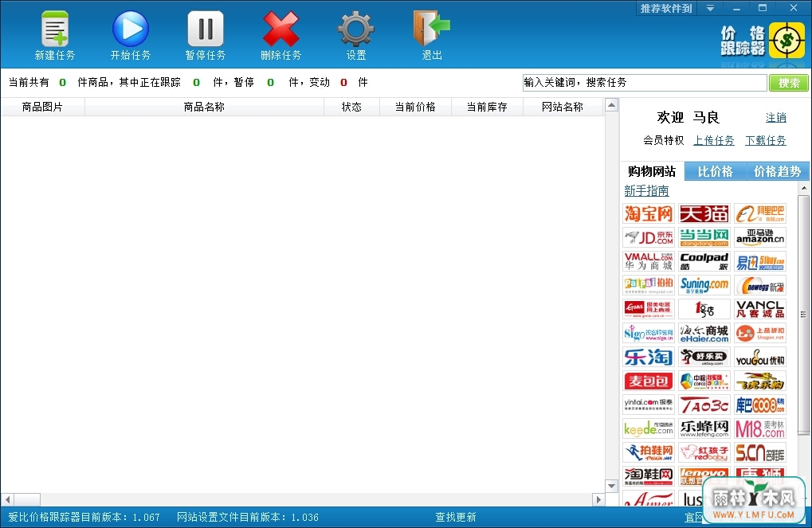Image resolution: width=812 pixels, height=528 pixels.
Task: Open the 库巴 coo8 logo
Action: click(x=760, y=405)
